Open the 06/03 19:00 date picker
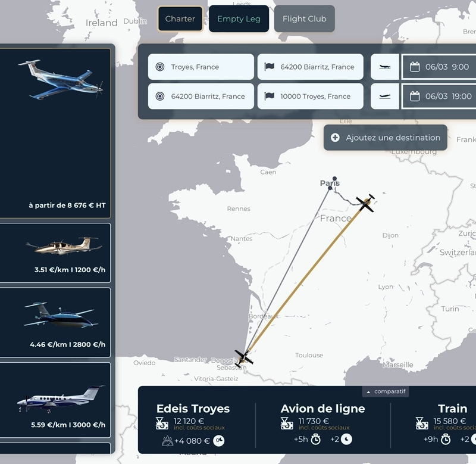Image resolution: width=476 pixels, height=464 pixels. pyautogui.click(x=439, y=96)
